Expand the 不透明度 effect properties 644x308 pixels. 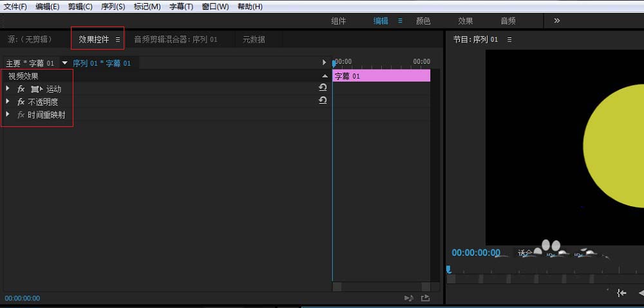(8, 101)
